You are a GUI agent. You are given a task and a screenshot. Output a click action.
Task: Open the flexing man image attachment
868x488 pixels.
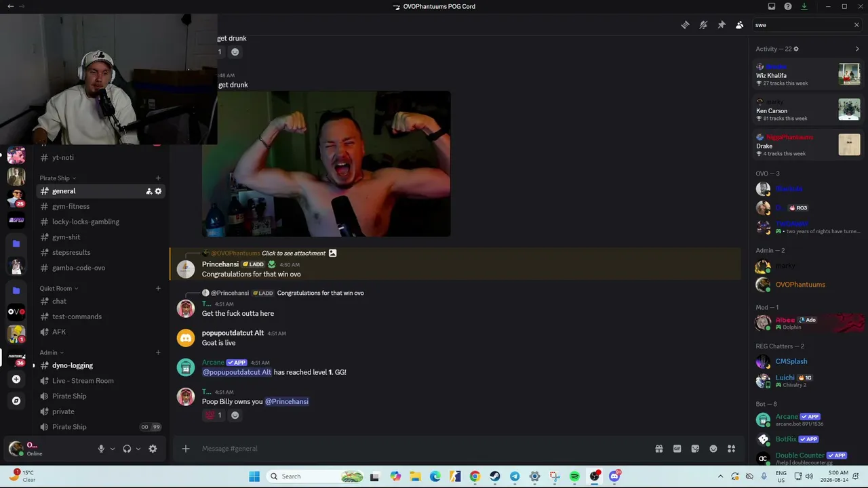pos(326,164)
